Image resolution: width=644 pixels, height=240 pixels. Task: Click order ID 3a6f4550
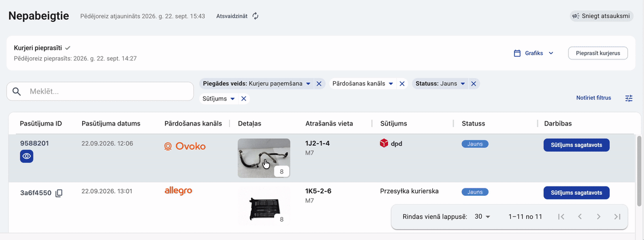click(x=36, y=193)
